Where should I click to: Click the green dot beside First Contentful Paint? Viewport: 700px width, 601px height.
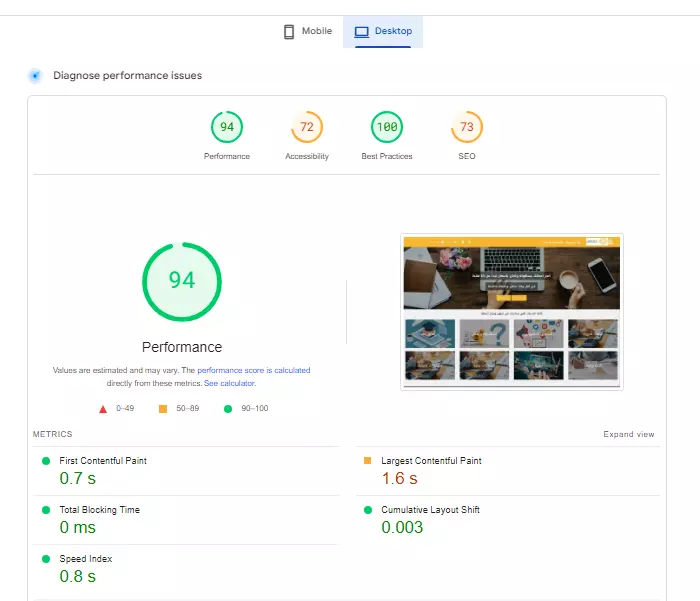[46, 461]
